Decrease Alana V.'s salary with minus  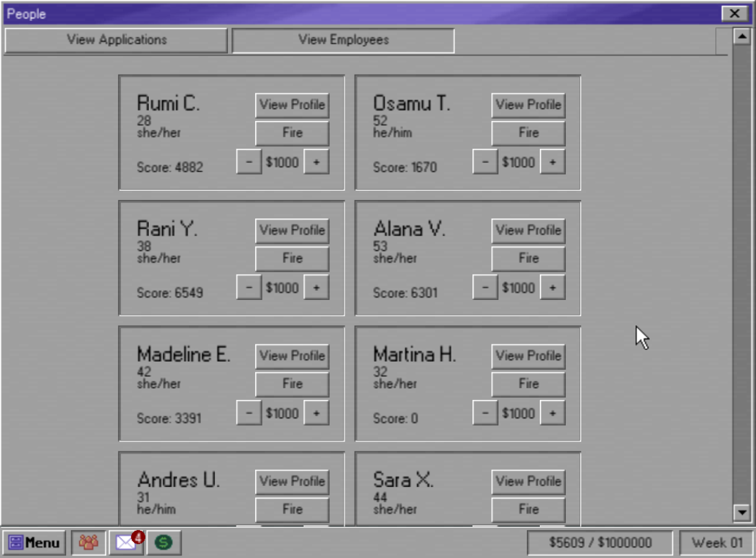485,288
